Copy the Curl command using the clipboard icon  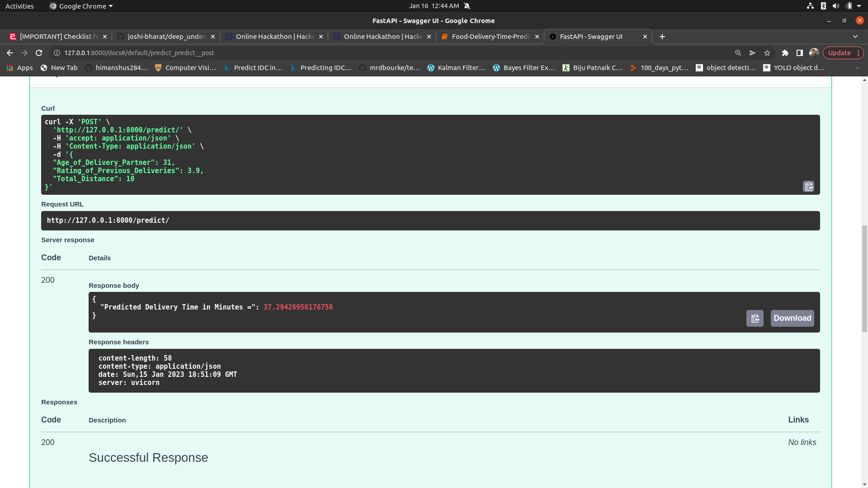pyautogui.click(x=809, y=186)
